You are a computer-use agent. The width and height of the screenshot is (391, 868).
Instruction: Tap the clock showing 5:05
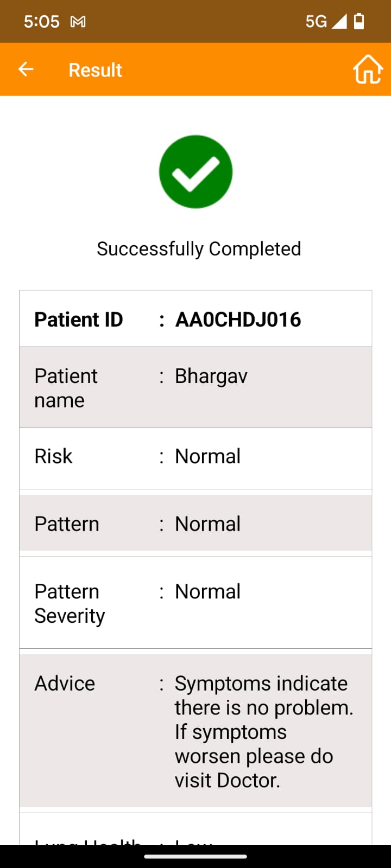tap(42, 22)
